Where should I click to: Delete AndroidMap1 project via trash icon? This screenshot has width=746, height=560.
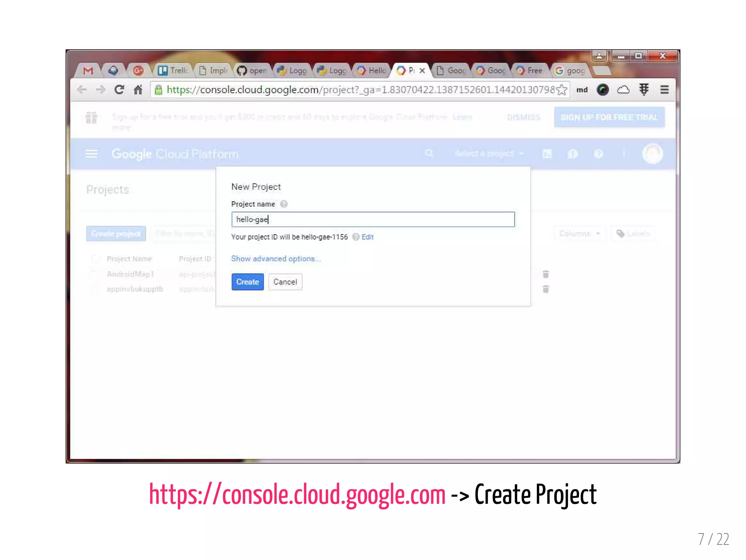(545, 274)
